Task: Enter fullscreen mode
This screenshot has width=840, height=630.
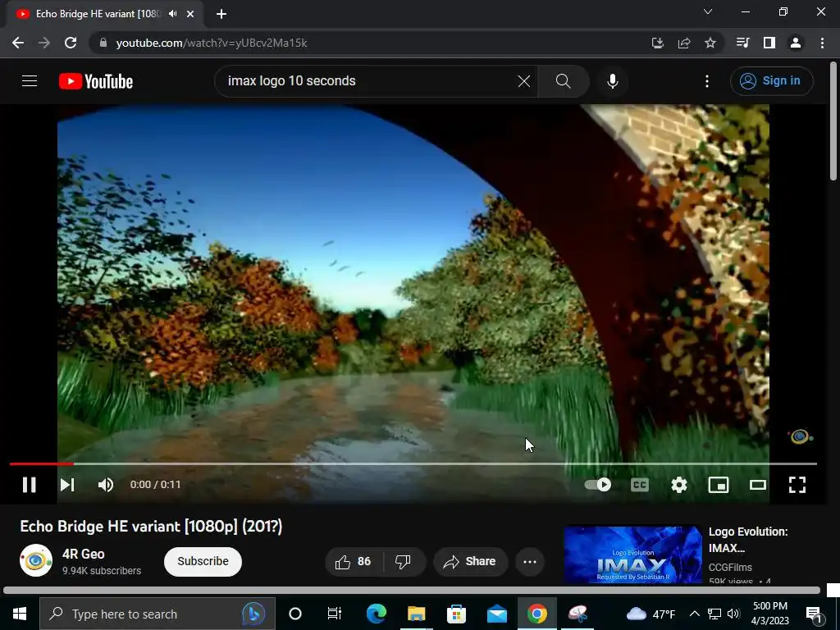Action: click(x=797, y=485)
